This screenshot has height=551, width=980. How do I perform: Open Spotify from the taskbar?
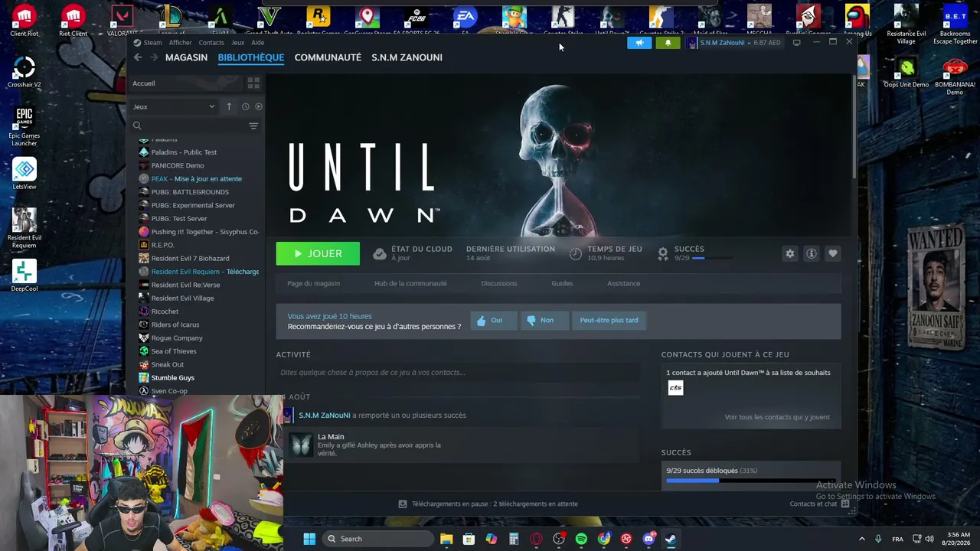(581, 539)
